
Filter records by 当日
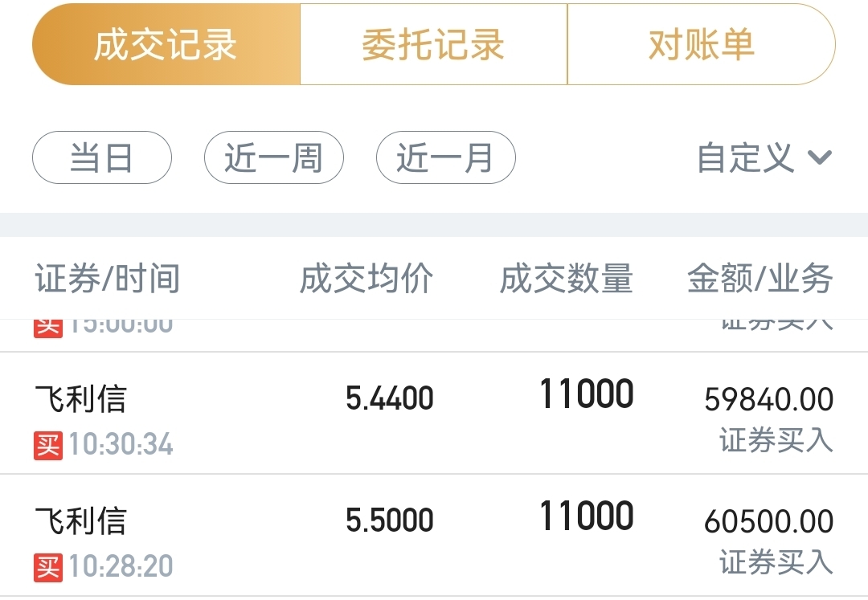tap(101, 157)
